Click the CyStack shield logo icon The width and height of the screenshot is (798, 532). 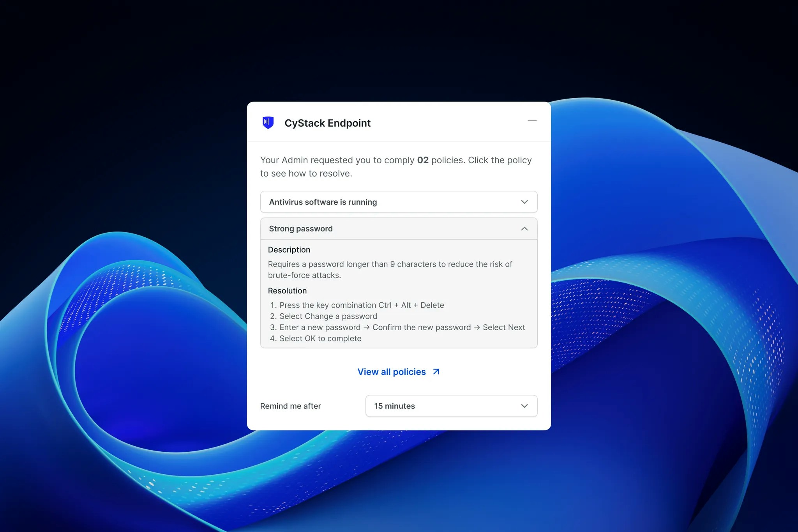pyautogui.click(x=268, y=123)
